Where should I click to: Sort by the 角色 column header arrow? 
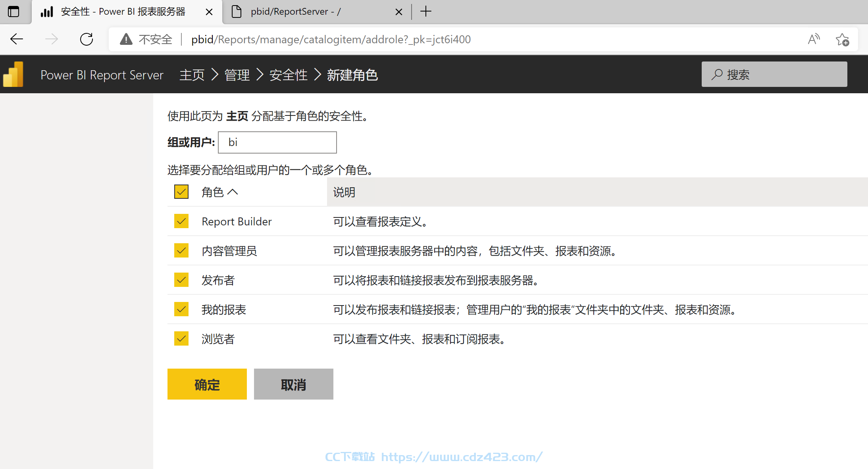coord(233,192)
